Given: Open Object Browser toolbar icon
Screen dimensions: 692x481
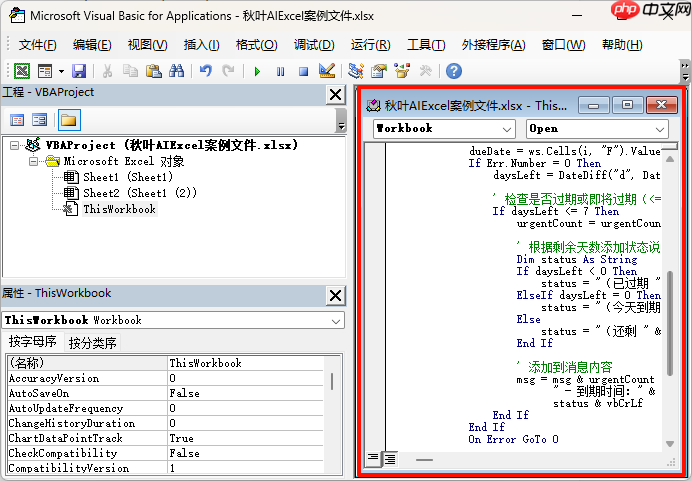Looking at the screenshot, I should tap(402, 71).
